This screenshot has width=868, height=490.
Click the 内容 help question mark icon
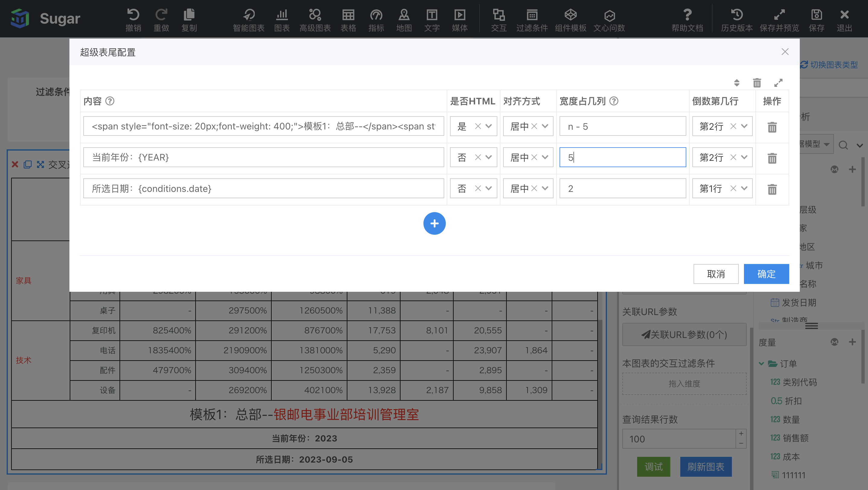[110, 101]
